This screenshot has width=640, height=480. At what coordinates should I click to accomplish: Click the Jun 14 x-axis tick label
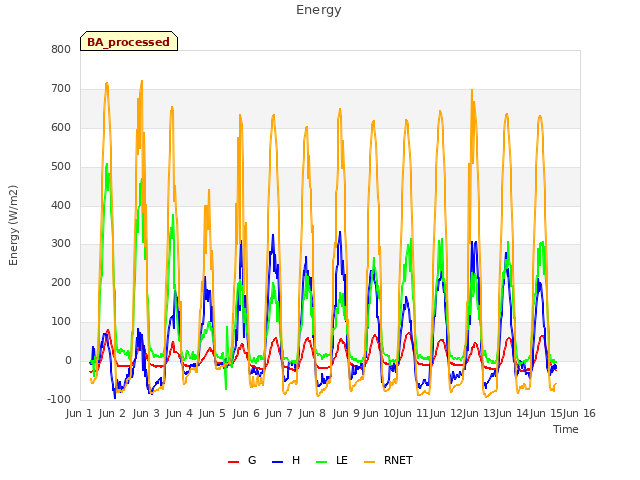(512, 413)
